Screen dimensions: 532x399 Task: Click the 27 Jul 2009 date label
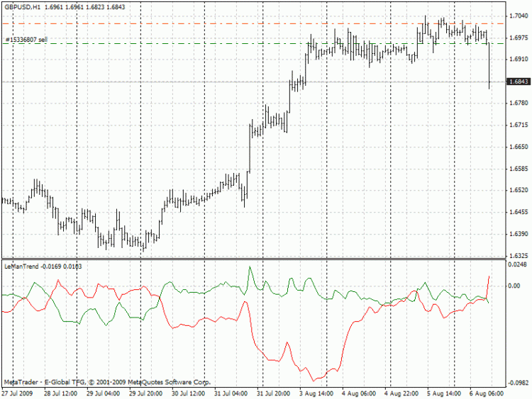coord(17,392)
